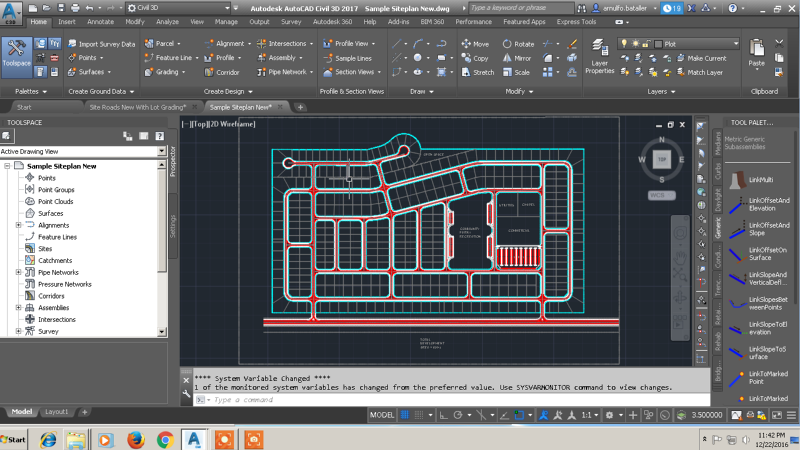Click MODEL space button in status bar
800x450 pixels.
pyautogui.click(x=382, y=415)
